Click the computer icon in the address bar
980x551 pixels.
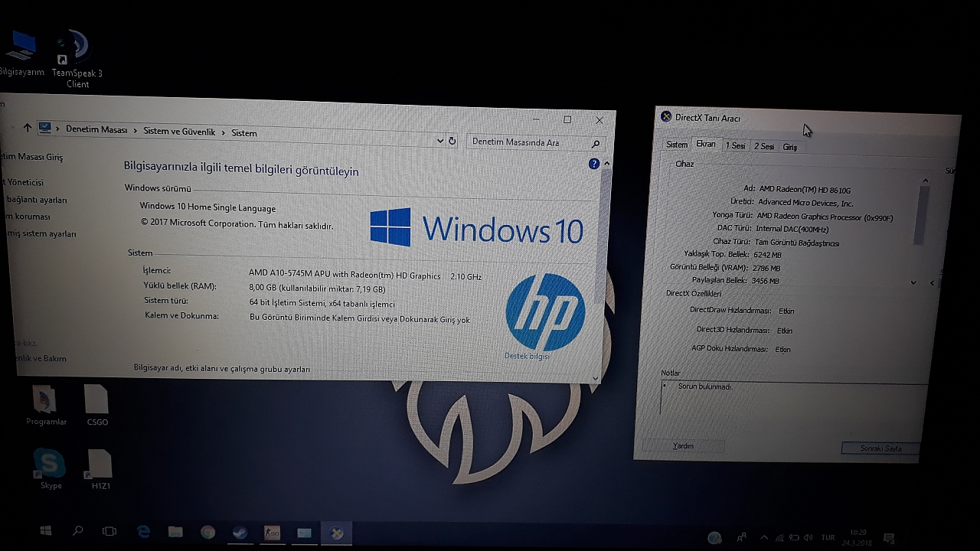[x=45, y=128]
